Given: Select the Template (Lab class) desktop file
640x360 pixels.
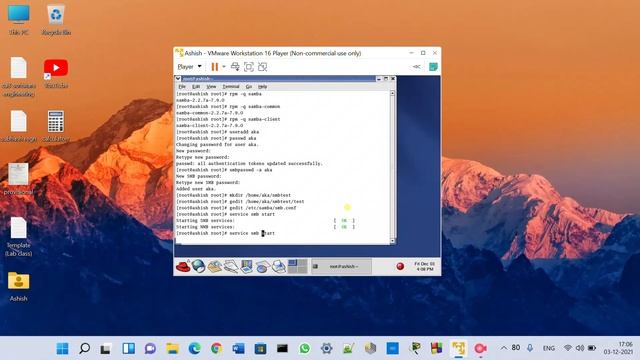Looking at the screenshot, I should (18, 237).
